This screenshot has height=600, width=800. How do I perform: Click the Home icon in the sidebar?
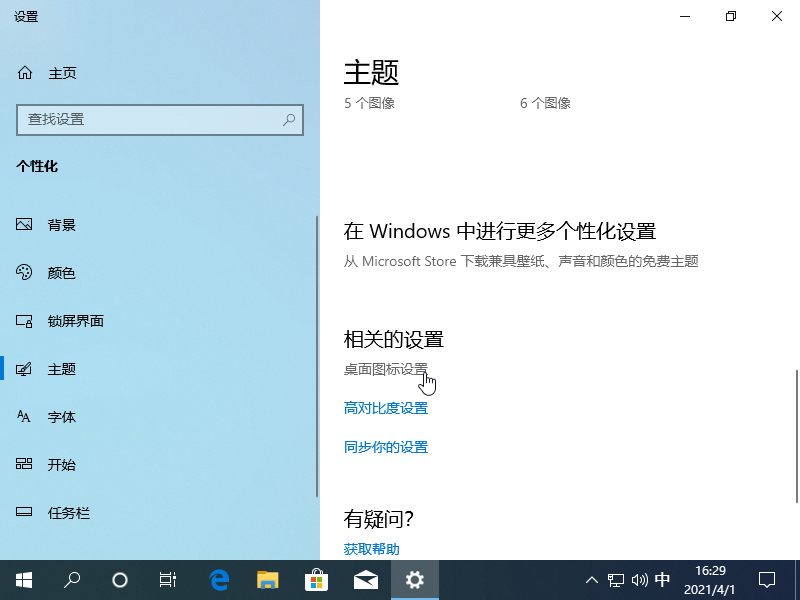(25, 73)
